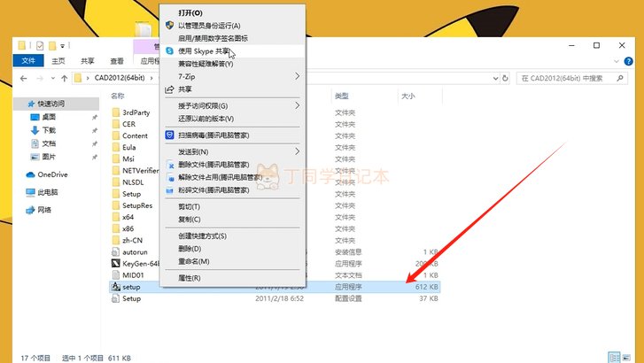
Task: Click the admin shield icon
Action: pos(169,26)
